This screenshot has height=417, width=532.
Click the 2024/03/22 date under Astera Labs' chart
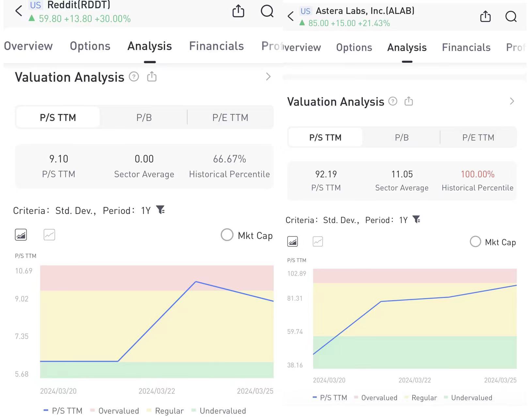point(415,380)
